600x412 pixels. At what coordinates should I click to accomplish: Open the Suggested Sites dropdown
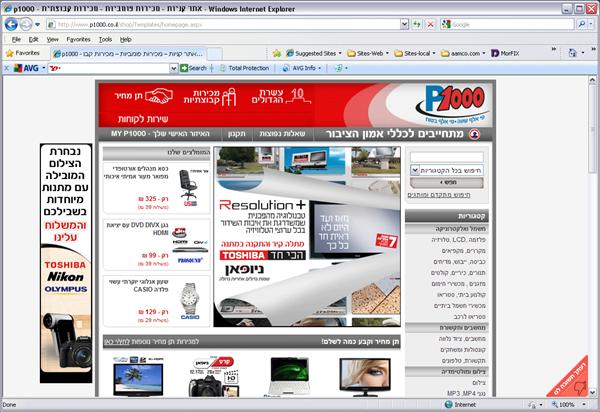pyautogui.click(x=314, y=54)
